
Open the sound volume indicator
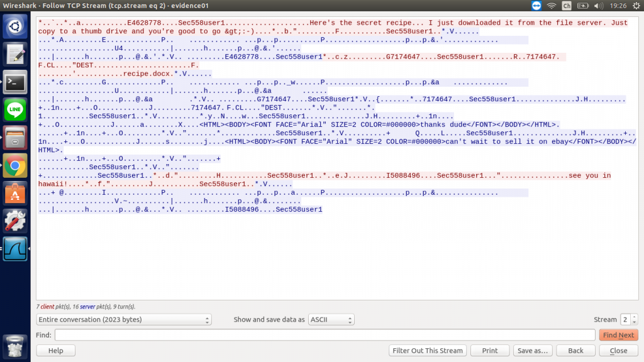599,6
